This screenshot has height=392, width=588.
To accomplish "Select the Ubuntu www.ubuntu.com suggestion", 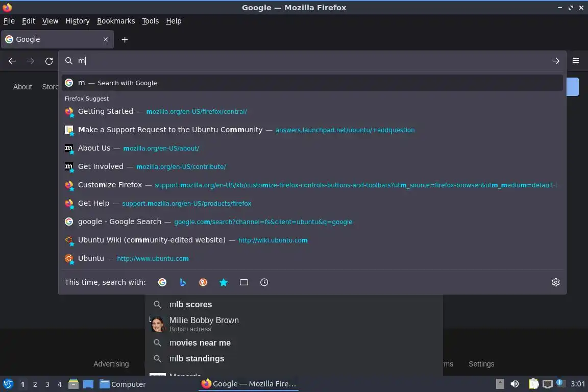I will (312, 258).
